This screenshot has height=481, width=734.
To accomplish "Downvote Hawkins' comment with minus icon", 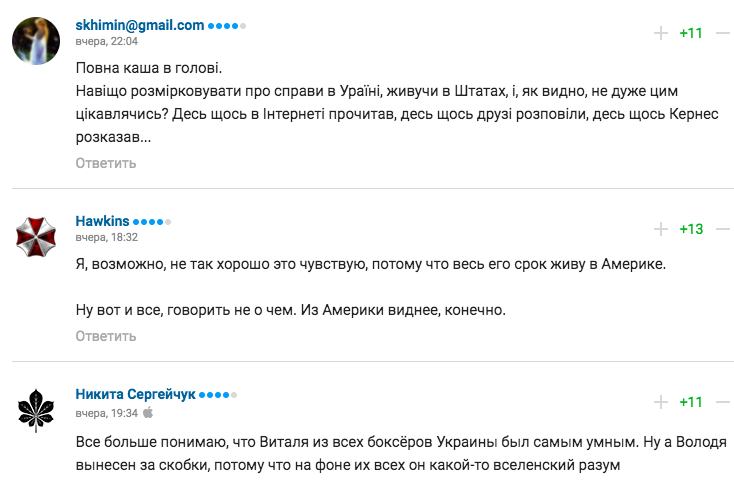I will (x=724, y=229).
